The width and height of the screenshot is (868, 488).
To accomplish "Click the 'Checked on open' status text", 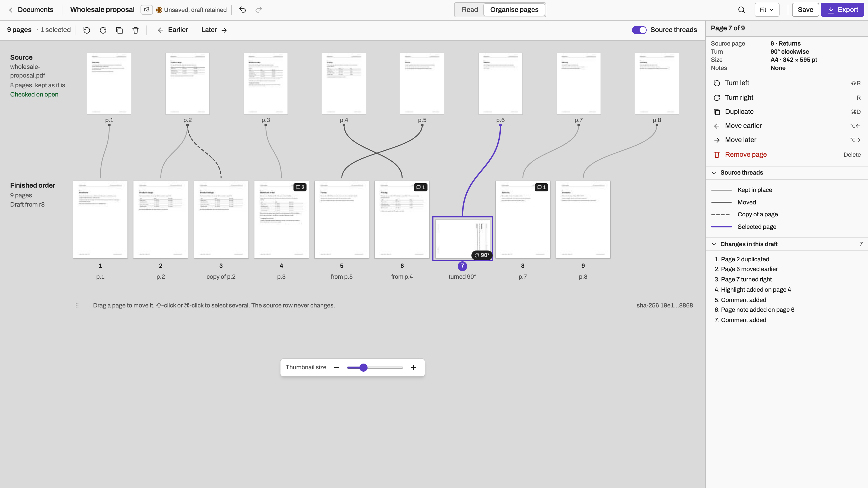I will [x=34, y=95].
